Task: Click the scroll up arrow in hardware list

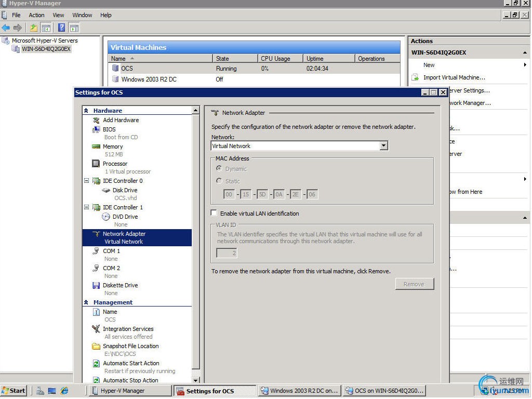Action: pos(196,111)
